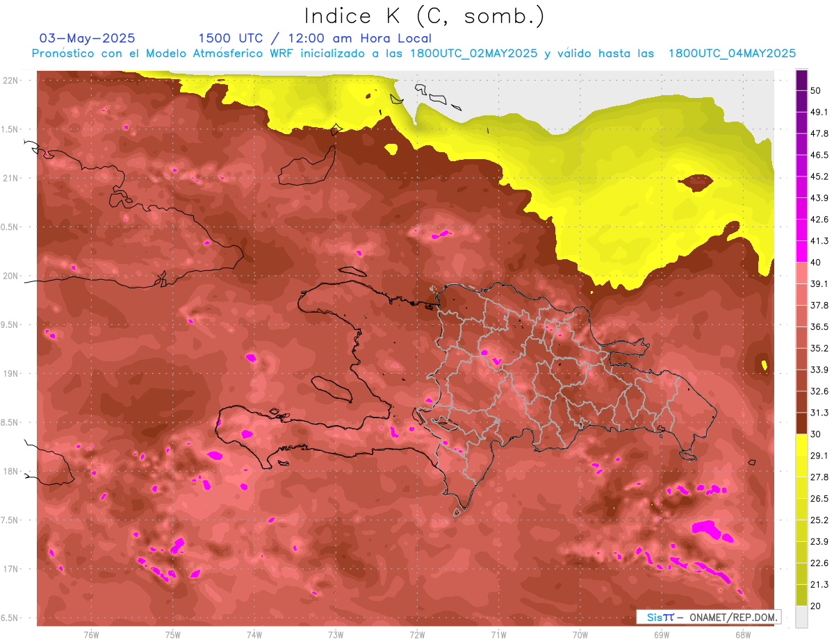Click the '30' colorbar value
Image resolution: width=834 pixels, height=644 pixels.
coord(817,434)
